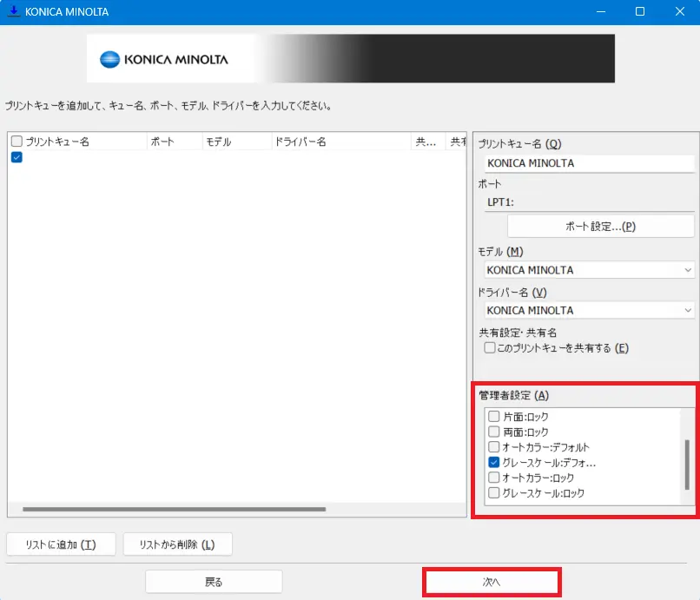Toggle the プリントキュー名 header select-all checkbox
Image resolution: width=700 pixels, height=600 pixels.
[x=17, y=142]
